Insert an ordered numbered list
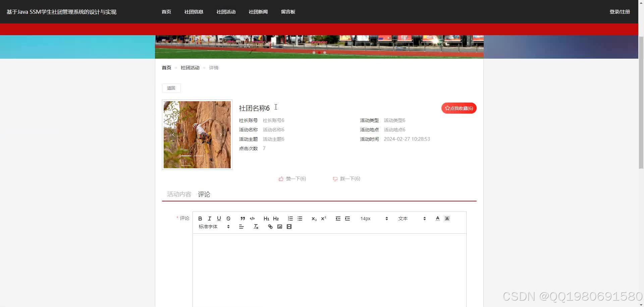644x307 pixels. point(290,219)
